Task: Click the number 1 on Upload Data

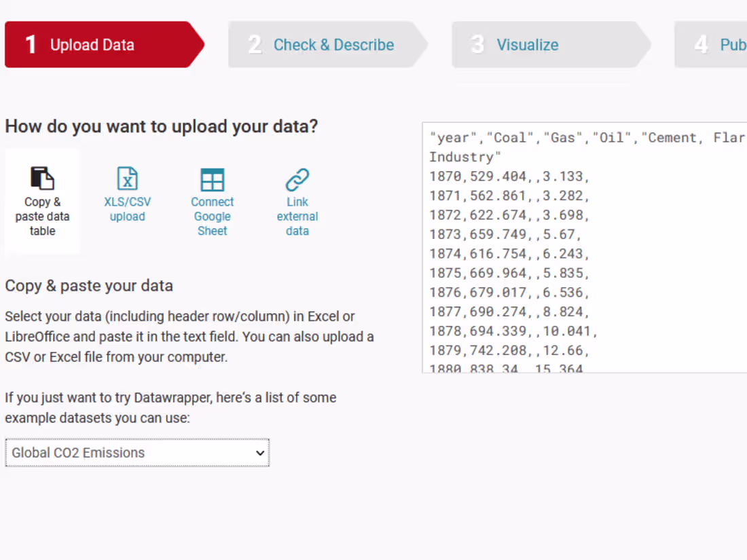Action: pos(30,45)
